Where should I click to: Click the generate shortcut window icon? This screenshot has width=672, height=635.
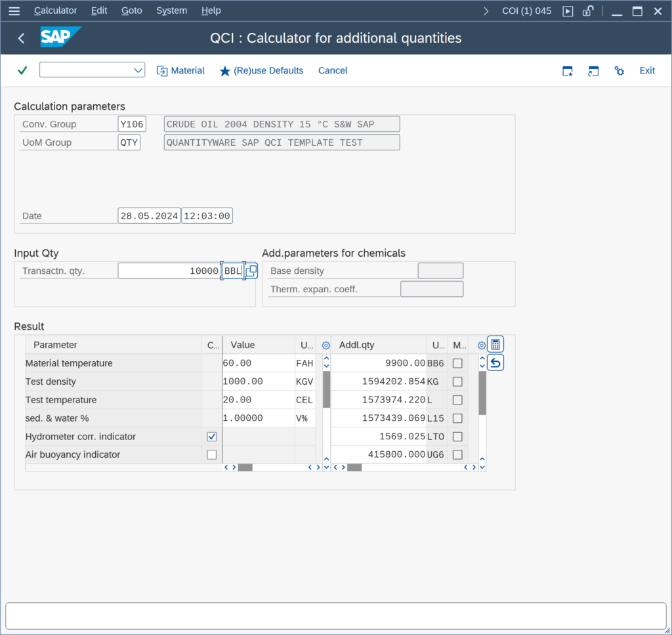[x=593, y=71]
